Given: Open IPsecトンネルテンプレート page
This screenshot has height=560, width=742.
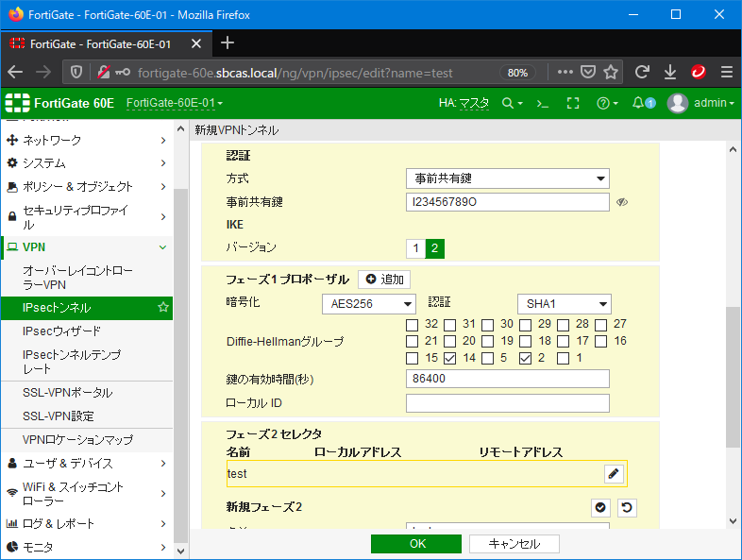Looking at the screenshot, I should (87, 362).
